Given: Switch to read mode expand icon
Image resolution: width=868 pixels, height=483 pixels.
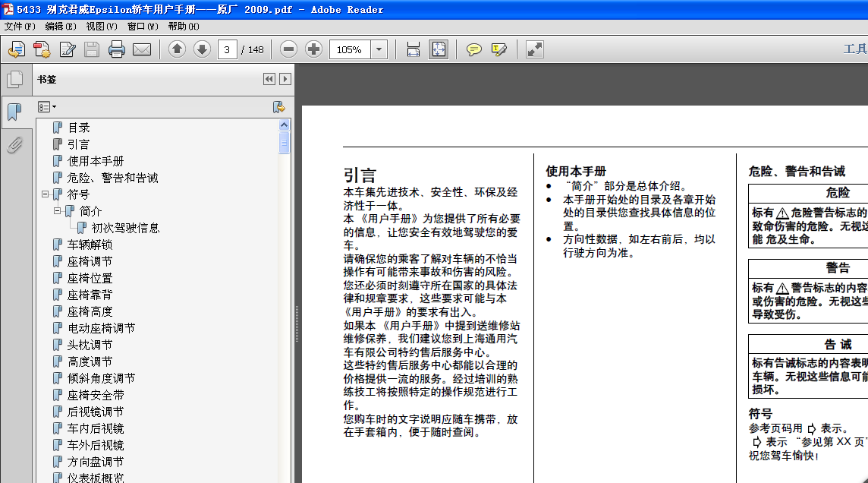Looking at the screenshot, I should tap(535, 49).
